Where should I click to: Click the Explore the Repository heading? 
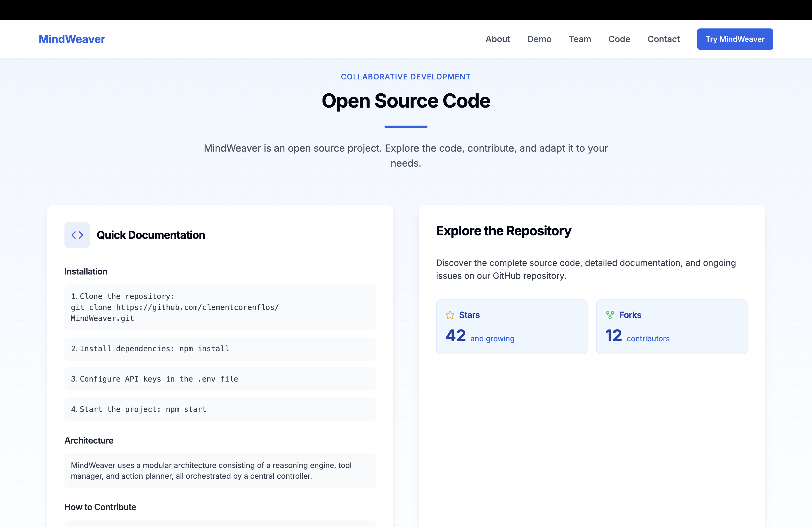[x=503, y=231]
